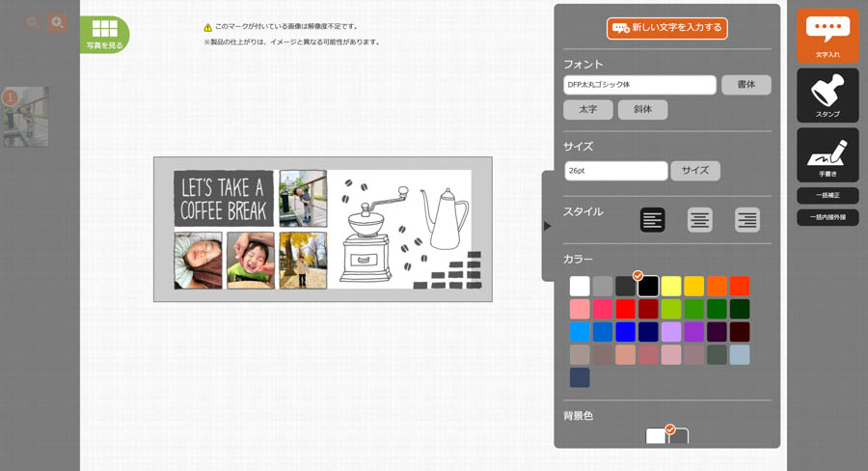Click the 一括内接外接 button
868x471 pixels.
click(827, 217)
